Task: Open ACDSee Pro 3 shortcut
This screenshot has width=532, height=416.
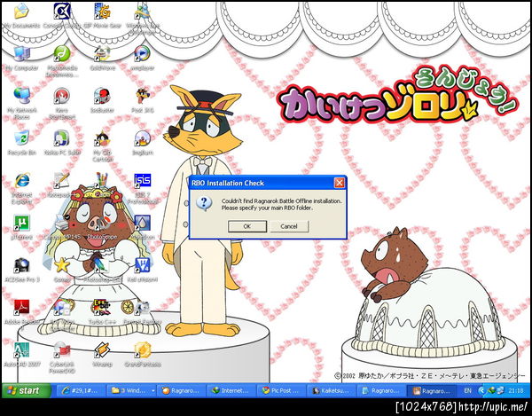Action: click(x=21, y=269)
